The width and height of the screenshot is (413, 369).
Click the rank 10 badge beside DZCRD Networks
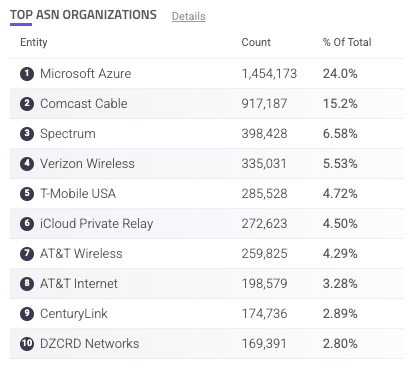pos(27,344)
